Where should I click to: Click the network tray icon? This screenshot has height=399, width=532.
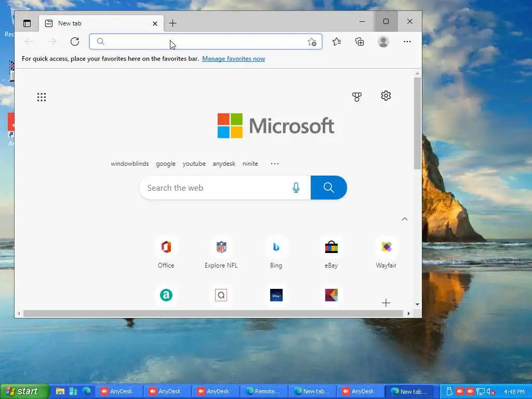481,392
